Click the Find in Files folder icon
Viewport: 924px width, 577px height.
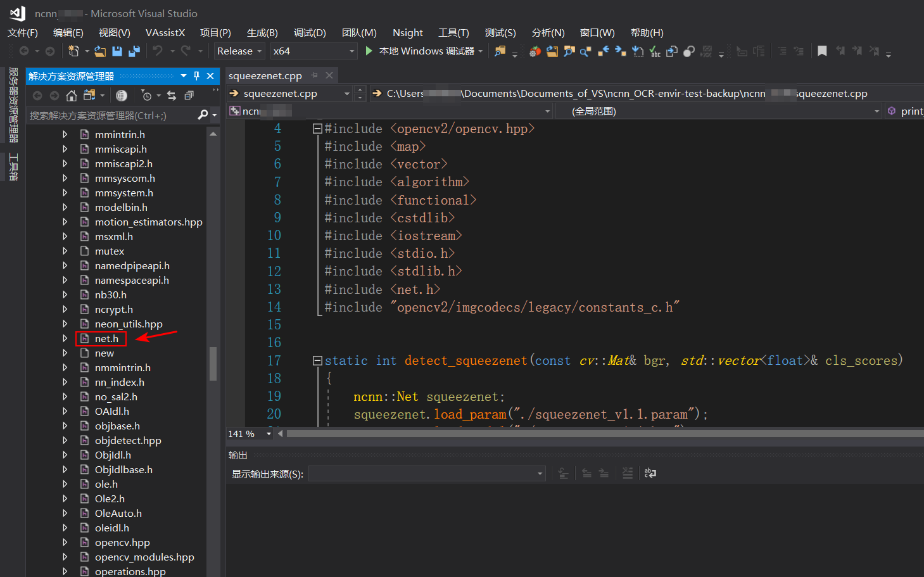point(500,51)
